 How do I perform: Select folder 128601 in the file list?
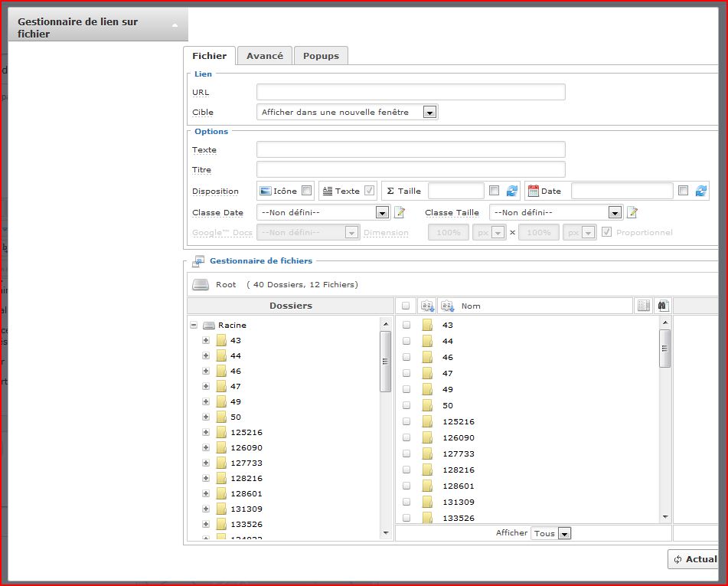pos(458,486)
